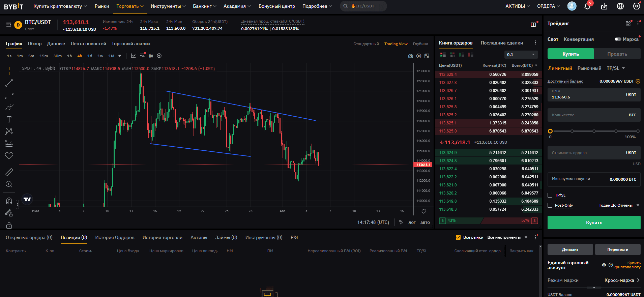Screen dimensions: 644x297
Task: Select the 1d timeframe
Action: coord(90,56)
